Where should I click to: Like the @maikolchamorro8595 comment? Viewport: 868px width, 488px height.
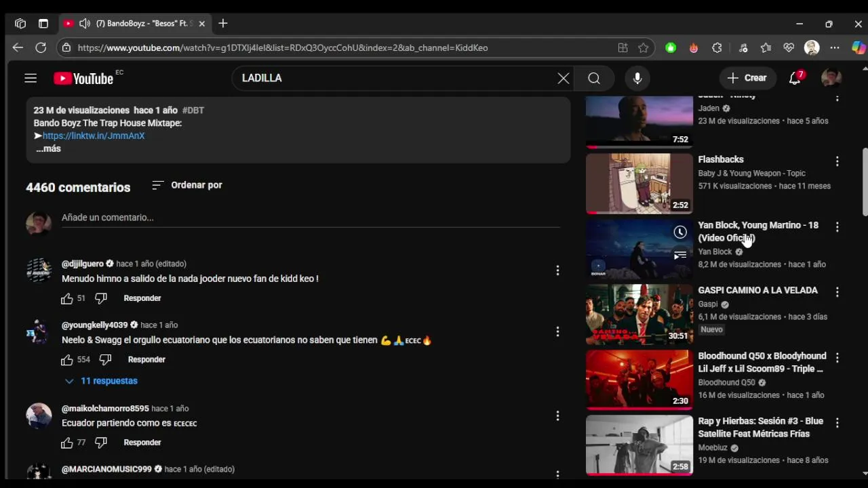click(x=67, y=443)
